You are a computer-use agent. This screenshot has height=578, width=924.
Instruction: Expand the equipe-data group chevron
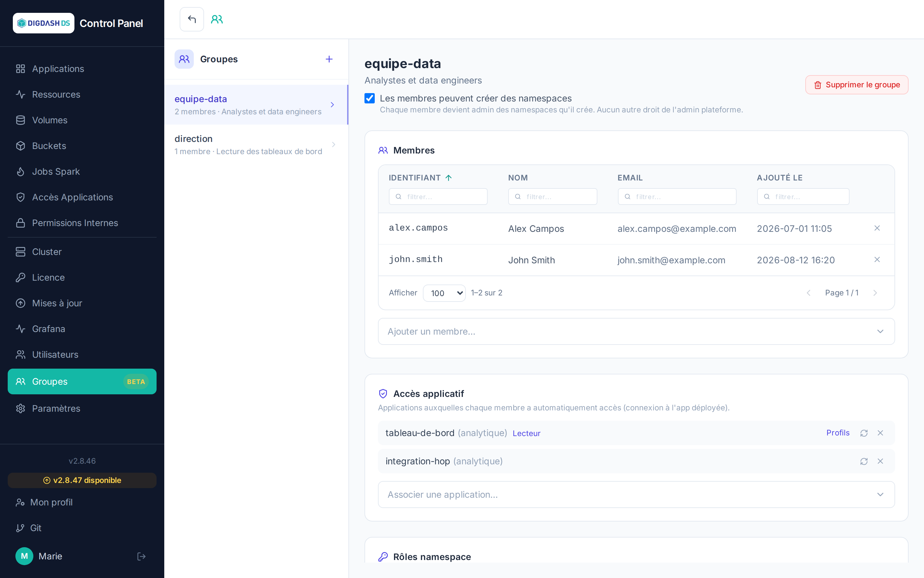[x=332, y=105]
